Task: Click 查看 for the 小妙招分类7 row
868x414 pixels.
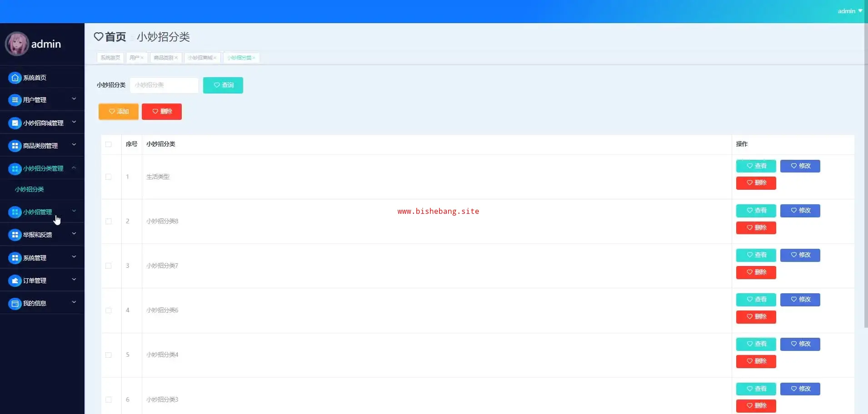Action: [756, 255]
